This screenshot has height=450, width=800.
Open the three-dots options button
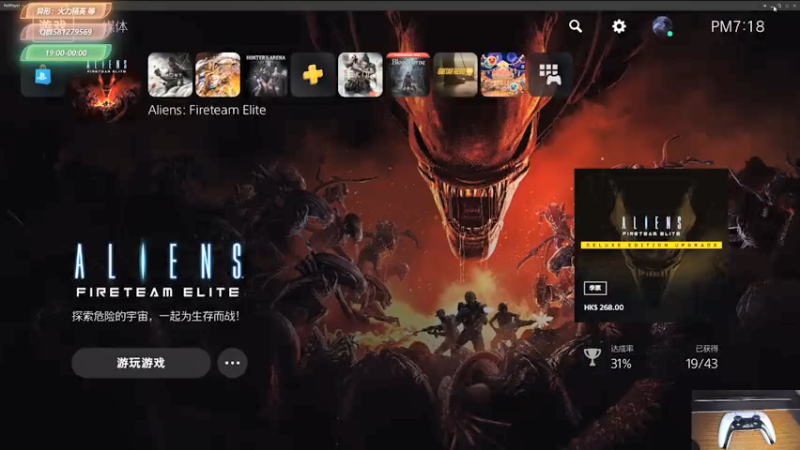coord(232,363)
